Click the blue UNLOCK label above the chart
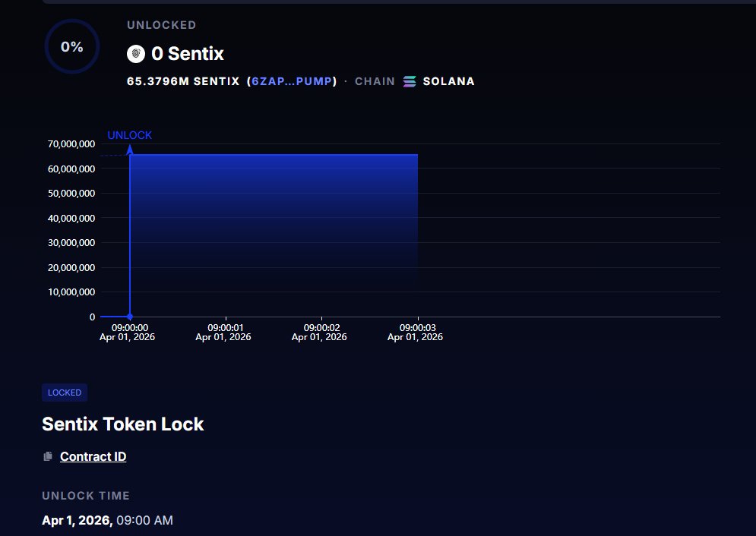 130,134
